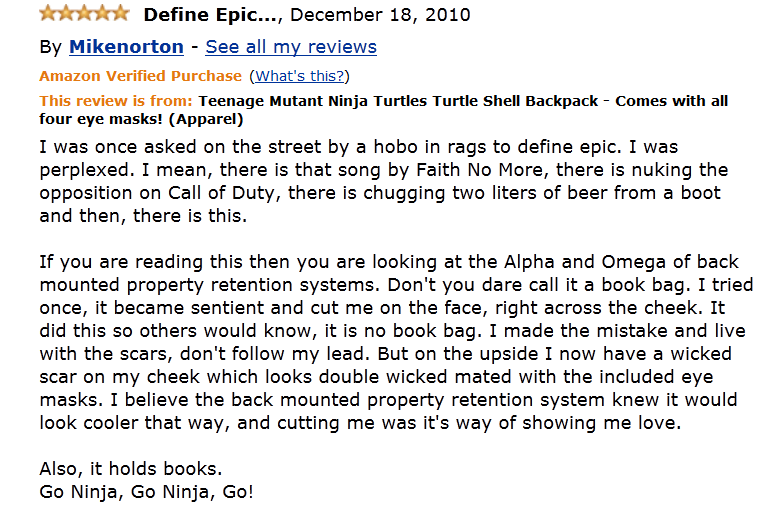Click the 'This review is from:' label
This screenshot has height=507, width=766.
[x=115, y=101]
